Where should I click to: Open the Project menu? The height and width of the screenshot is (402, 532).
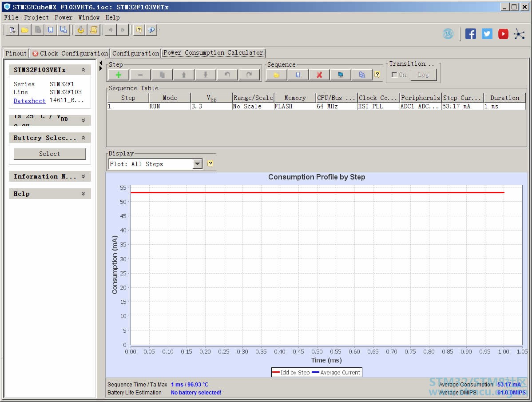[36, 17]
